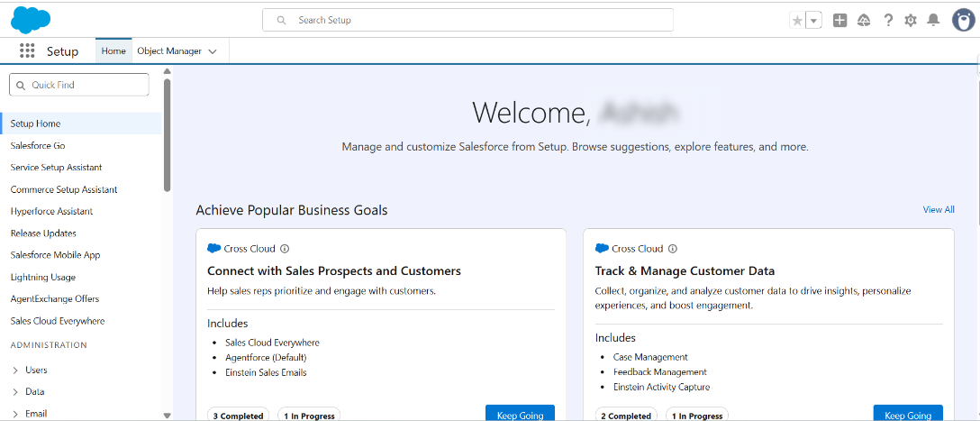Click 1 In Progress on Customer Data card
980x421 pixels.
point(697,415)
